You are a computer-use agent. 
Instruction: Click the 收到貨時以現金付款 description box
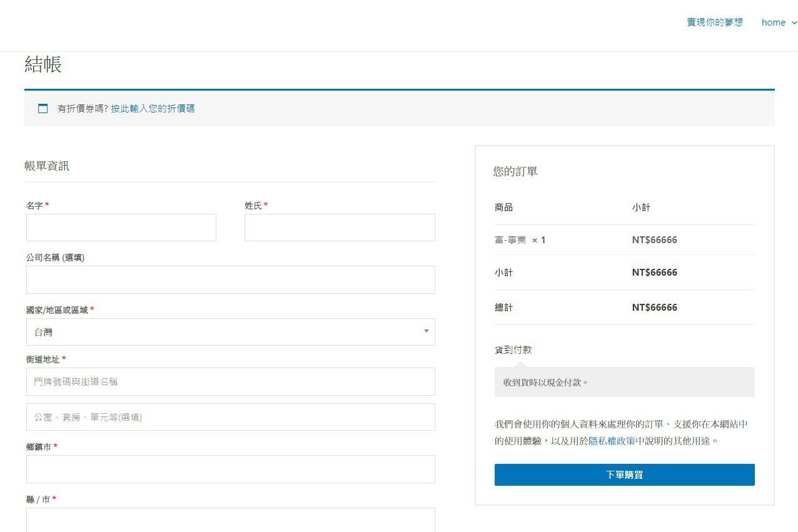[x=624, y=382]
